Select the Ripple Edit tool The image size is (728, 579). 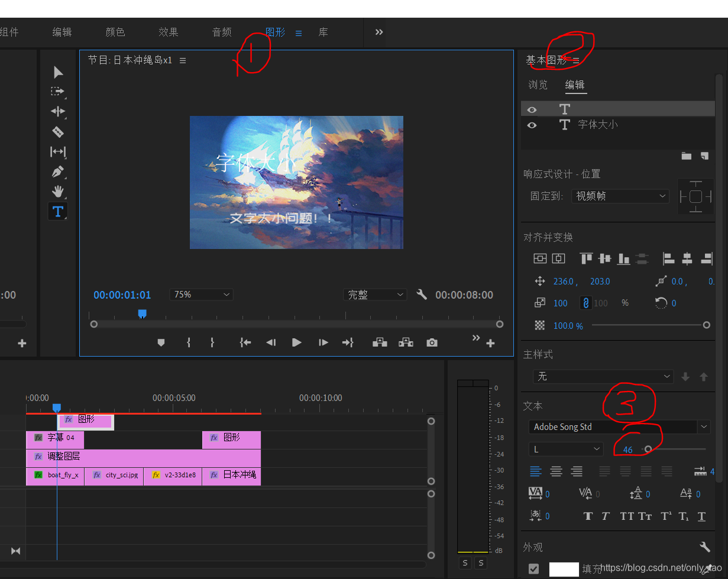[x=58, y=111]
